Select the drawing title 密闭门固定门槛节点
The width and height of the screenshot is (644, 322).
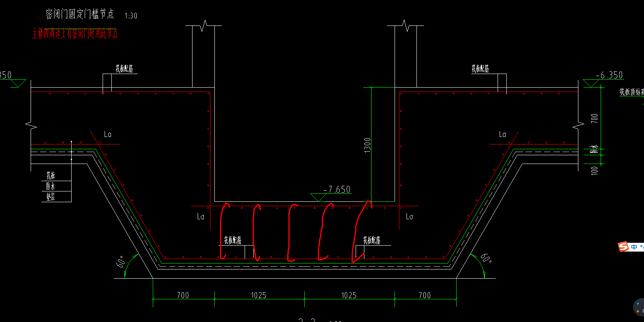[x=80, y=14]
